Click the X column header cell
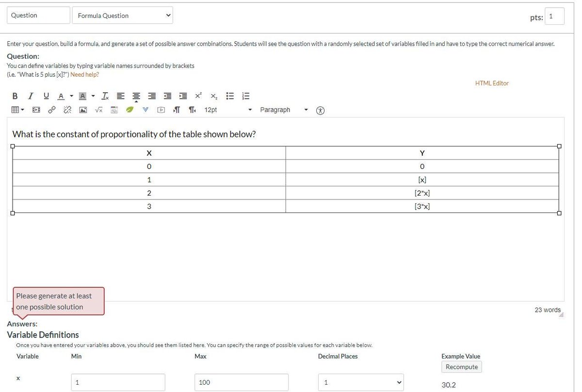This screenshot has width=582, height=392. (149, 153)
